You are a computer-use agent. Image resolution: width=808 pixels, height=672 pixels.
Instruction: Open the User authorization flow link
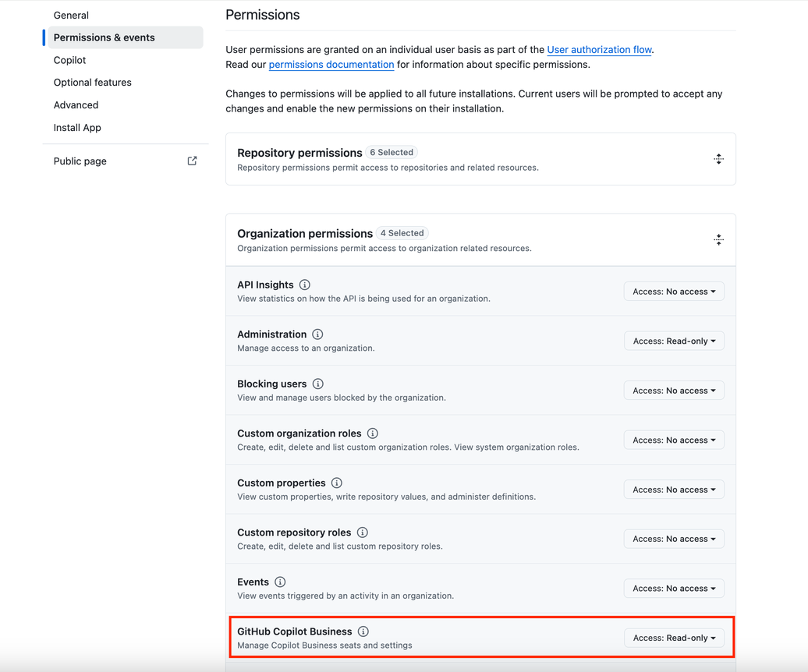(599, 49)
